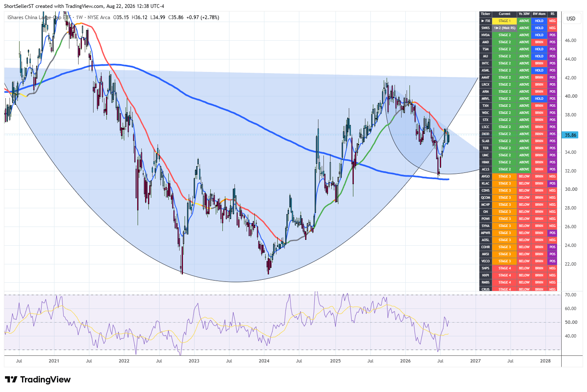Select the Vs 30W column header
The height and width of the screenshot is (392, 587).
pos(524,14)
